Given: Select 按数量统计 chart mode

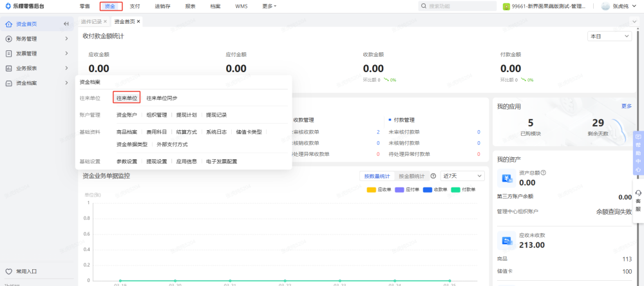Looking at the screenshot, I should [x=377, y=176].
